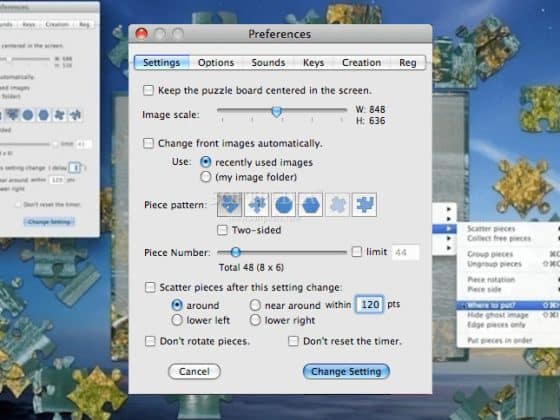Click the Piece Number slider handle
Screen dimensions: 560x420
point(235,252)
